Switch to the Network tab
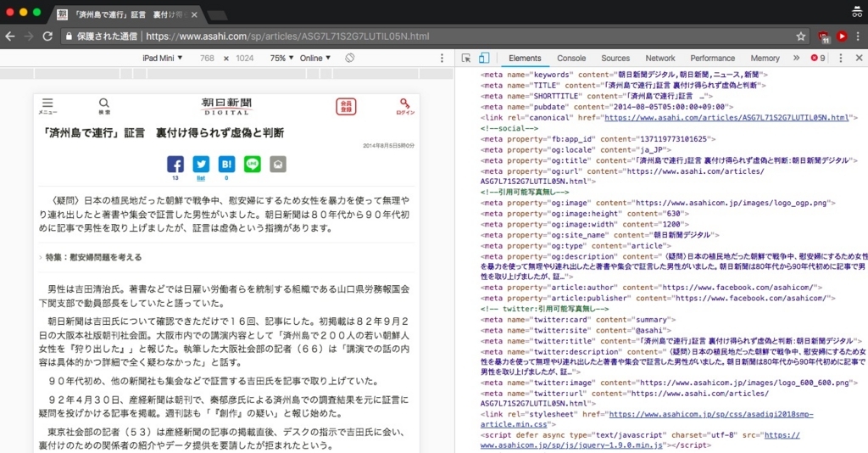Screen dimensions: 868x453 (659, 58)
